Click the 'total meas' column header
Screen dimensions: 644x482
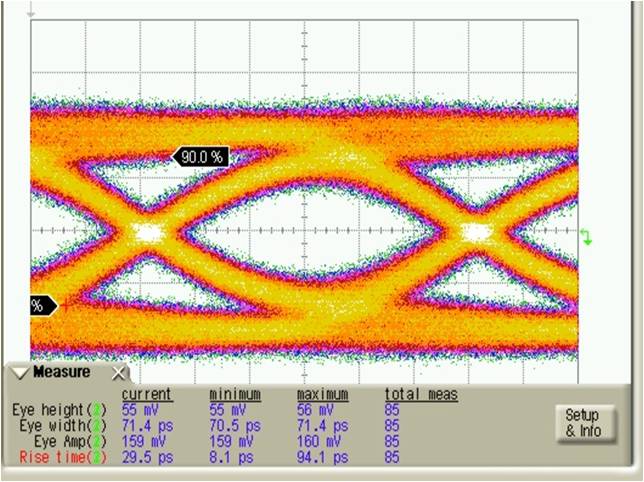[421, 394]
